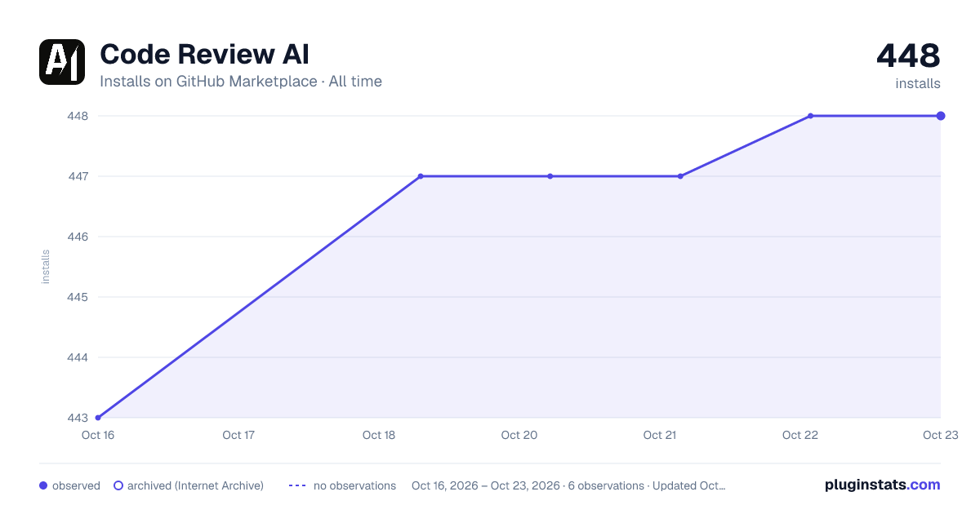Click the x-axis label 'Oct 18'
The image size is (980, 514).
pyautogui.click(x=379, y=436)
